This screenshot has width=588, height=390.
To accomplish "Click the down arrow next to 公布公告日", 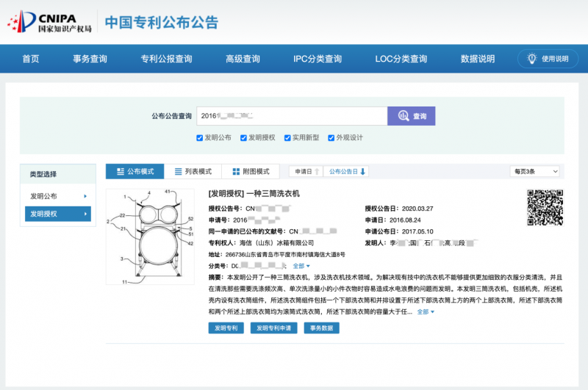I will (x=363, y=171).
